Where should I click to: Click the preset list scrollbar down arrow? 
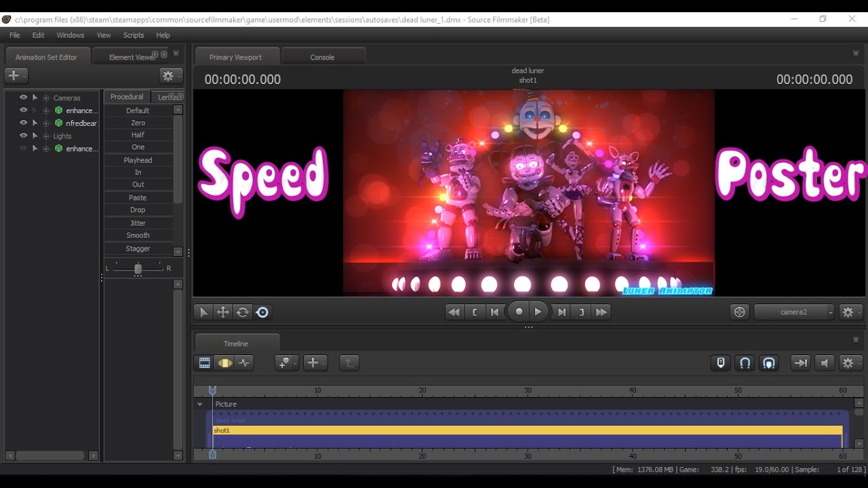coord(178,251)
